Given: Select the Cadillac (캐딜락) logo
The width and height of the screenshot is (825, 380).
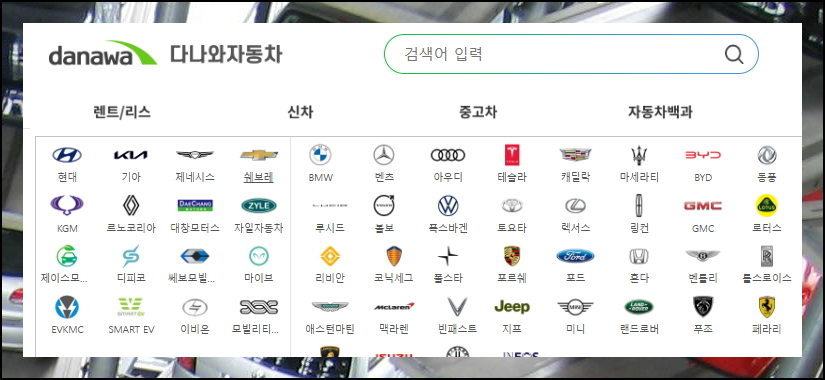Looking at the screenshot, I should [576, 155].
